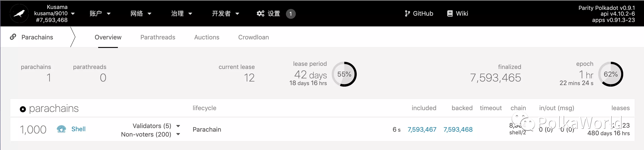The width and height of the screenshot is (644, 150).
Task: Expand the Validators (5) list
Action: pyautogui.click(x=178, y=126)
